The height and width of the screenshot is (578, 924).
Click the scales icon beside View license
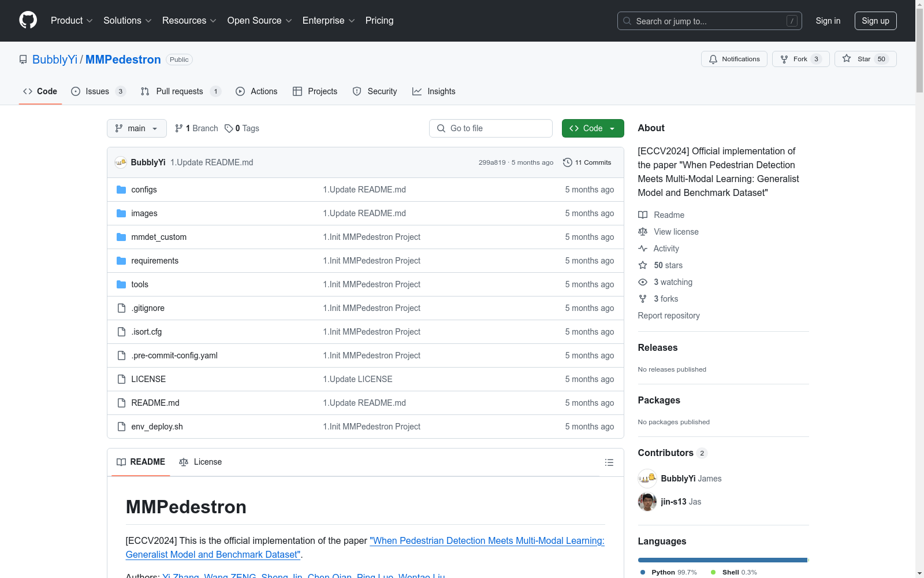click(643, 232)
